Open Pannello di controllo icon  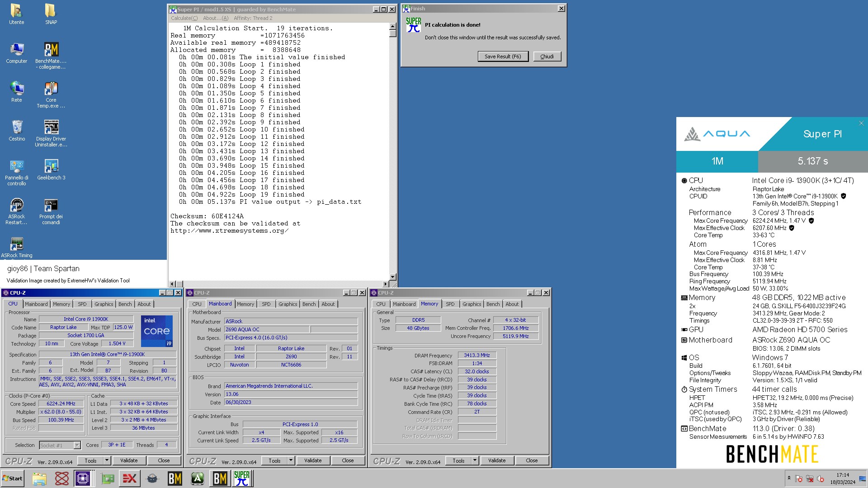click(x=16, y=172)
